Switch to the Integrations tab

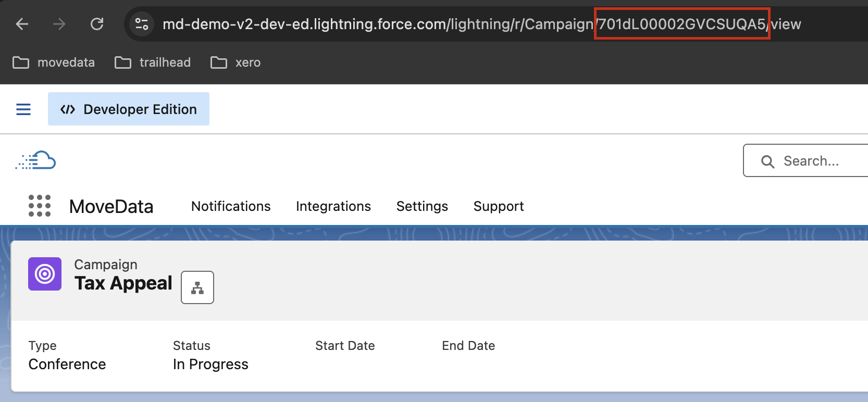[x=333, y=206]
